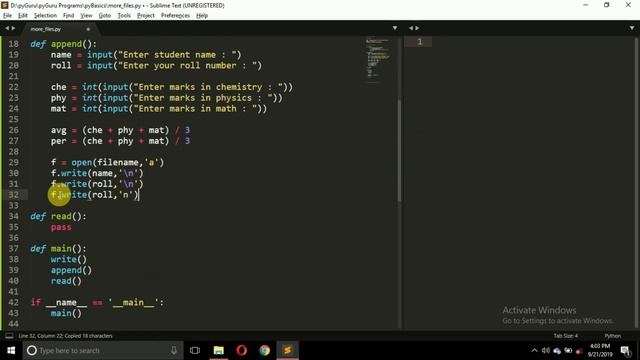Click the 'Enter student name' string
Viewport: 640px width, 360px height.
180,55
